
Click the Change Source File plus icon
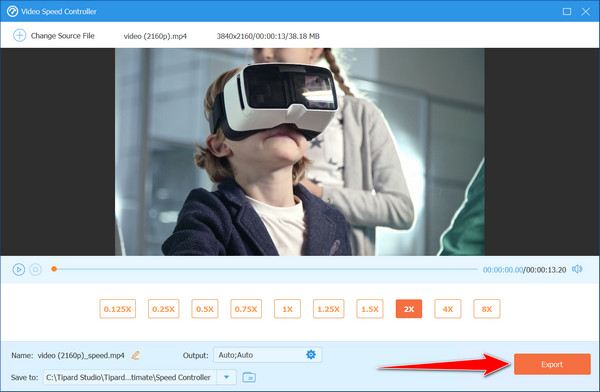coord(19,36)
